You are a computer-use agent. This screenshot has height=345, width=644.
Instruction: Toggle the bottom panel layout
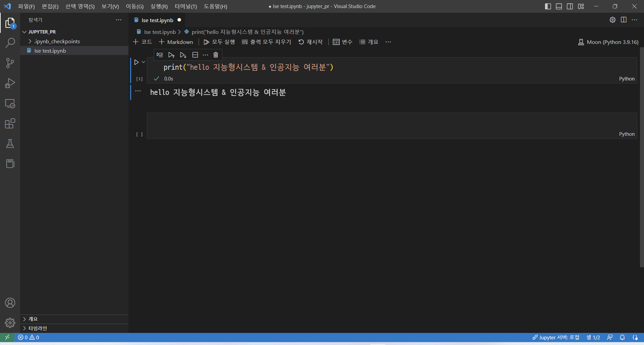[559, 6]
